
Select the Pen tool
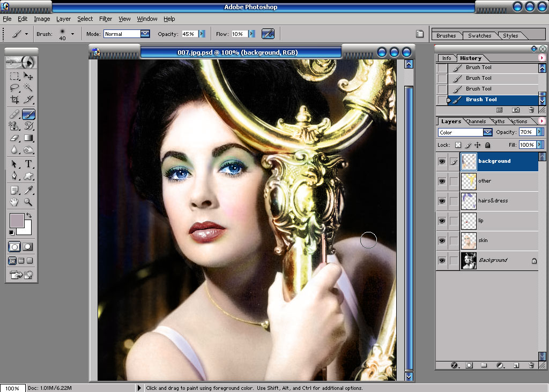pos(14,176)
